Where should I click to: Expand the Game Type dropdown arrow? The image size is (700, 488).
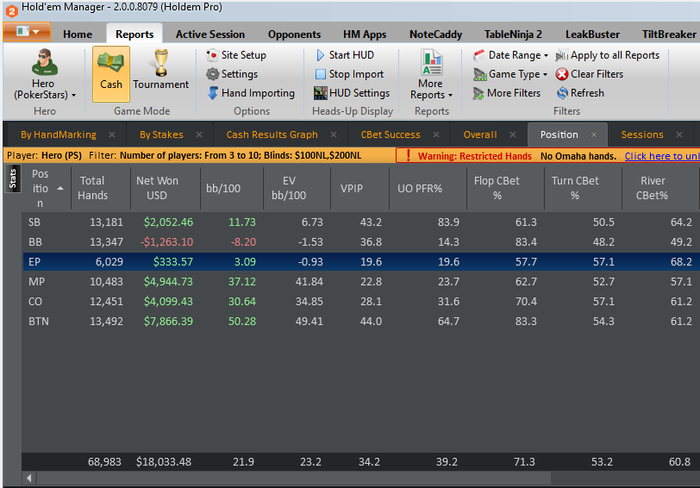[x=545, y=75]
